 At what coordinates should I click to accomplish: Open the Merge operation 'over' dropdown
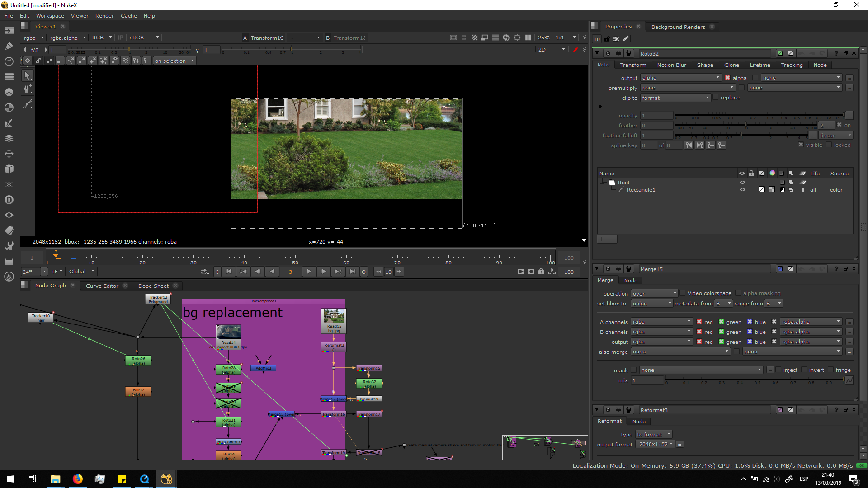(x=654, y=293)
